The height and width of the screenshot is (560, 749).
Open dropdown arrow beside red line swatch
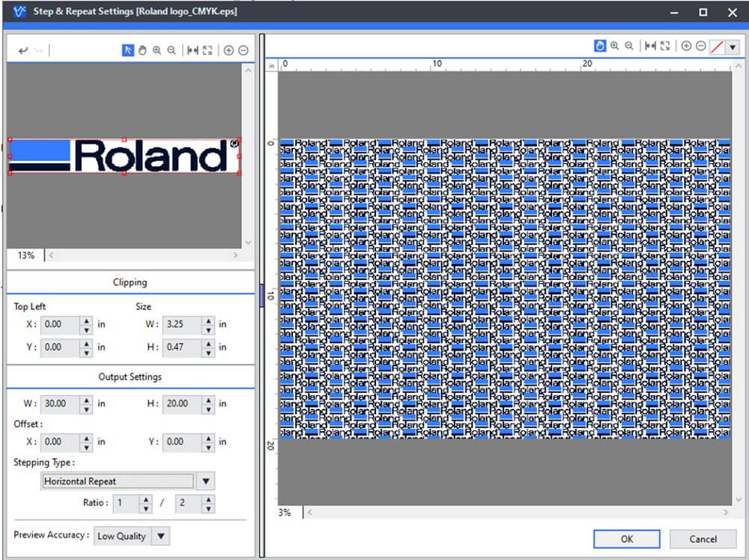click(733, 46)
